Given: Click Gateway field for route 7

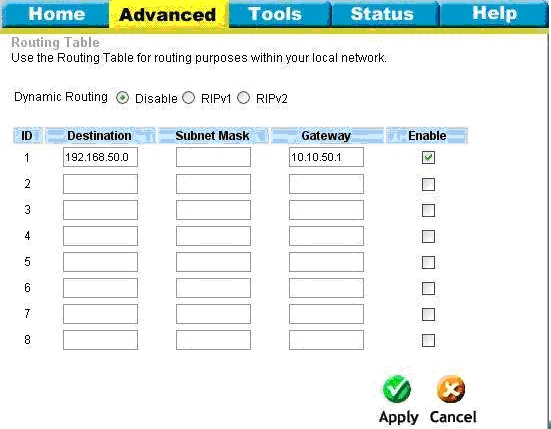Looking at the screenshot, I should tap(326, 314).
